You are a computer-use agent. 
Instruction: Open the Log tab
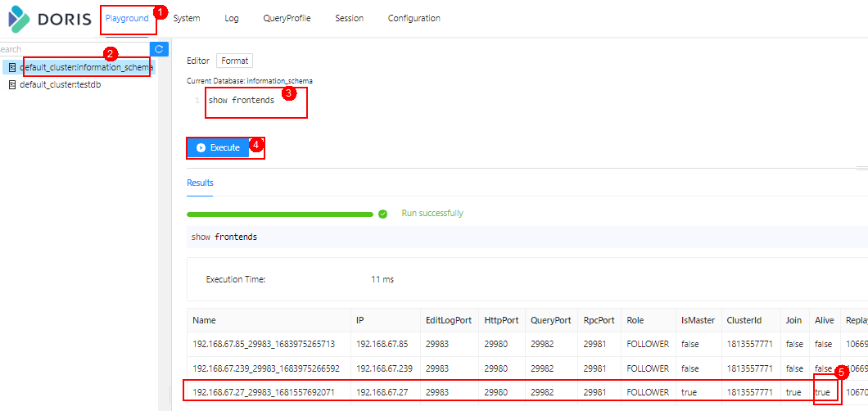232,18
